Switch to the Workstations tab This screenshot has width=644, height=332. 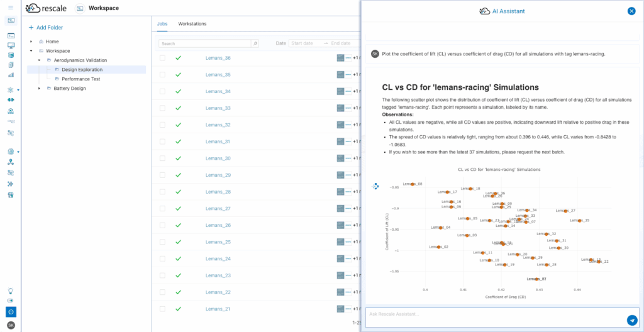coord(192,24)
